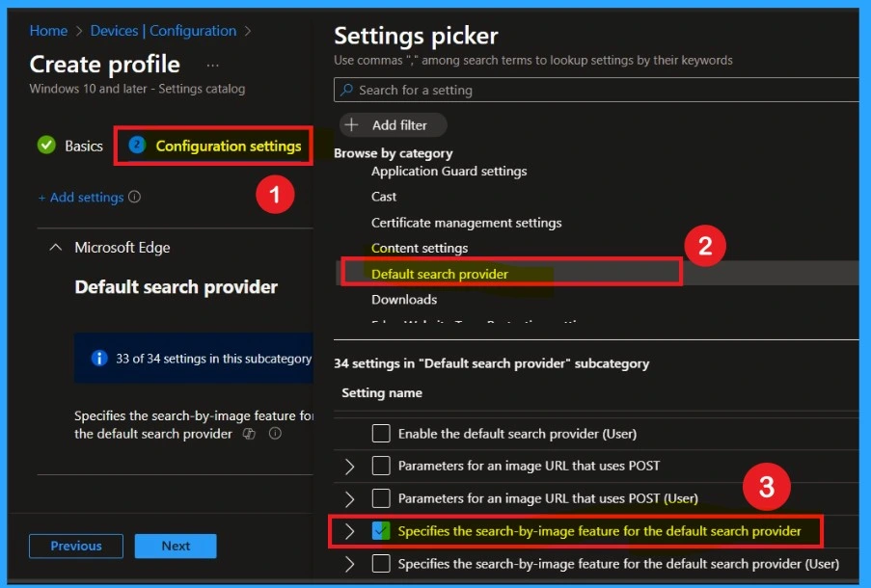Click the Browse by category label
Viewport: 871px width, 588px height.
coord(393,153)
